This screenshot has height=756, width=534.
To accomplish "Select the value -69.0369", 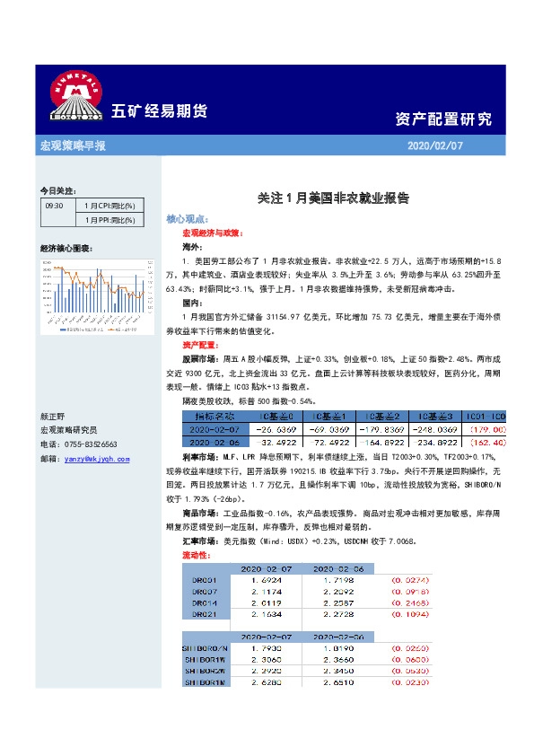I will click(329, 429).
